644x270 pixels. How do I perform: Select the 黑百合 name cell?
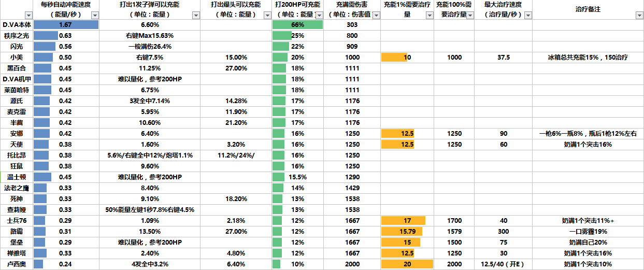click(x=17, y=68)
